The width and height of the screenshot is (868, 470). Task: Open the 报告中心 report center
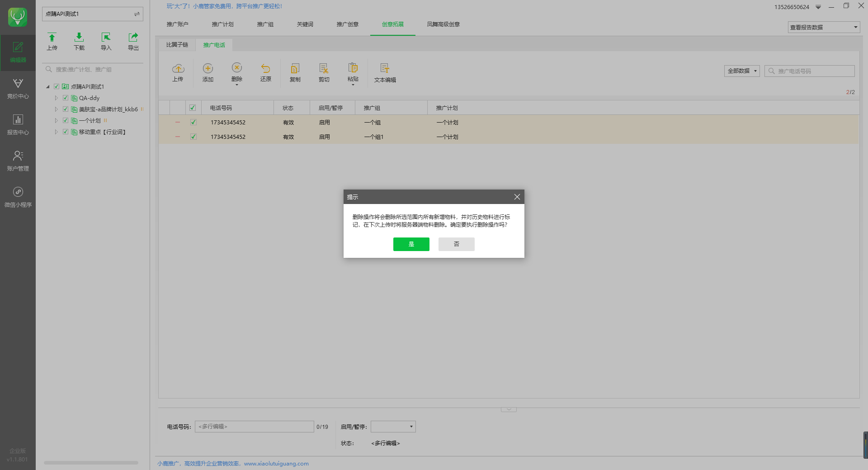click(18, 125)
